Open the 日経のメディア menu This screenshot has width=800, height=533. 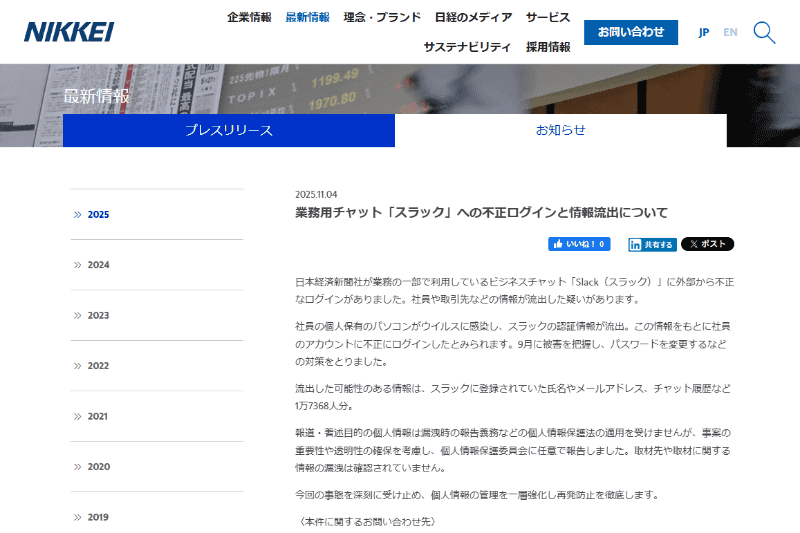point(473,17)
